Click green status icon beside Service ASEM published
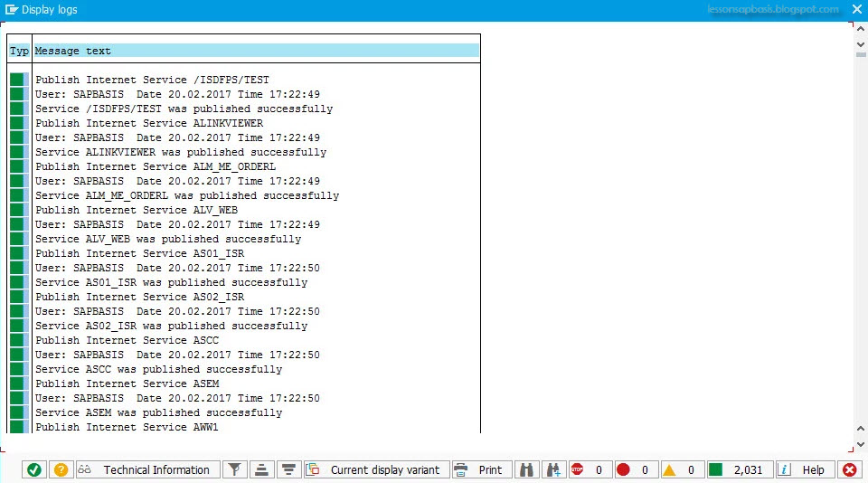 click(17, 412)
